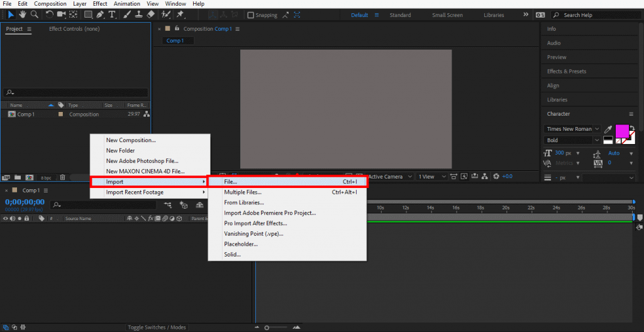Select the Rectangle shape tool
644x332 pixels.
coord(88,15)
